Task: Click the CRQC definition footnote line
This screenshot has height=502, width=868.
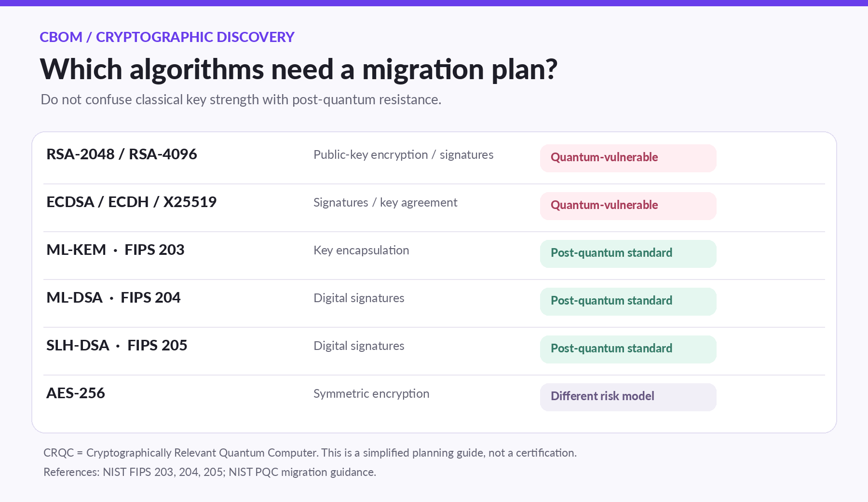Action: pyautogui.click(x=310, y=453)
